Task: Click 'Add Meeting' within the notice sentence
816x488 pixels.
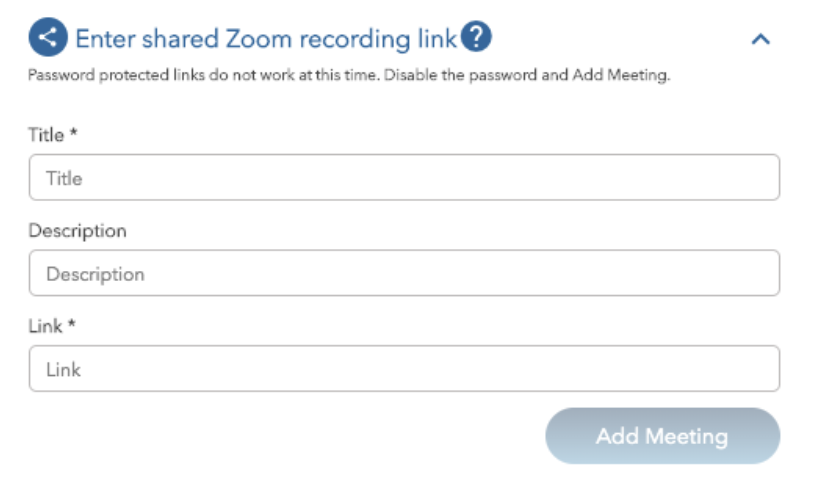Action: click(x=620, y=75)
